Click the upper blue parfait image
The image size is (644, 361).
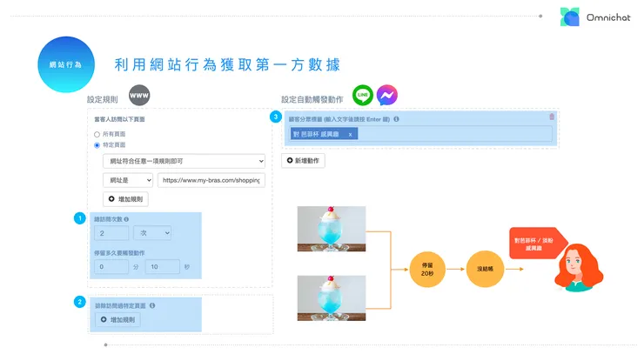332,229
